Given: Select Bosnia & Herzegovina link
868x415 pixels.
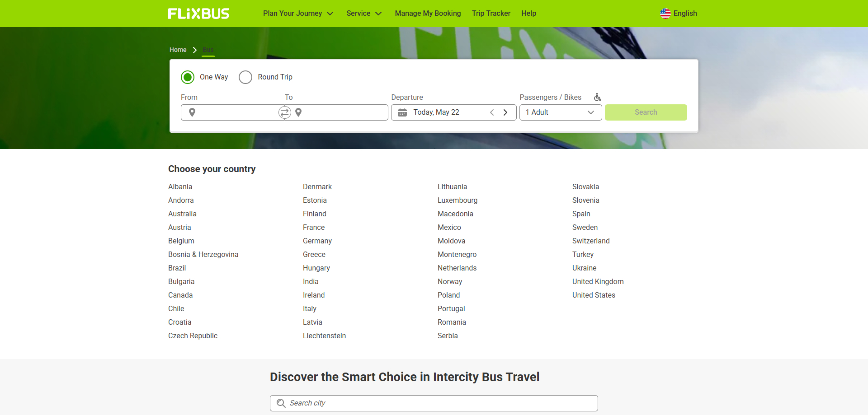Looking at the screenshot, I should 203,255.
